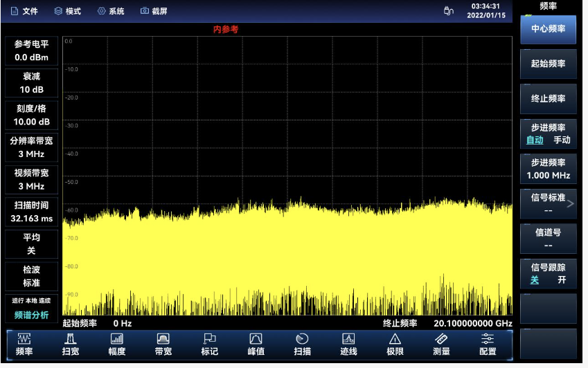The width and height of the screenshot is (588, 368).
Task: Open the 文件 (File) menu
Action: point(24,11)
